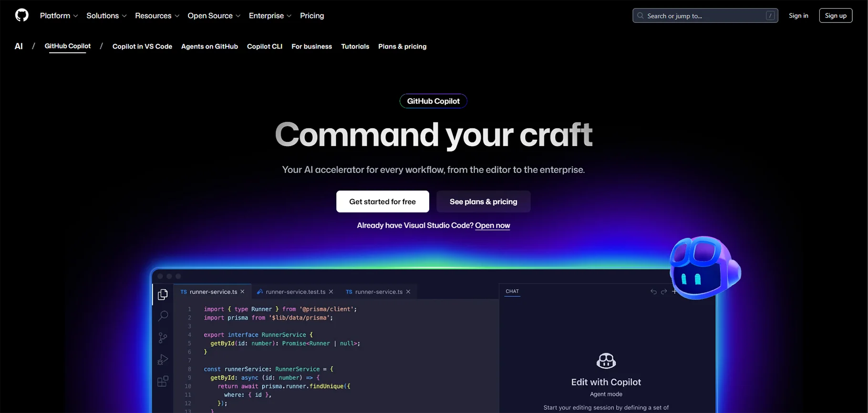Click the const runnerService code line
The image size is (868, 413).
tap(269, 369)
